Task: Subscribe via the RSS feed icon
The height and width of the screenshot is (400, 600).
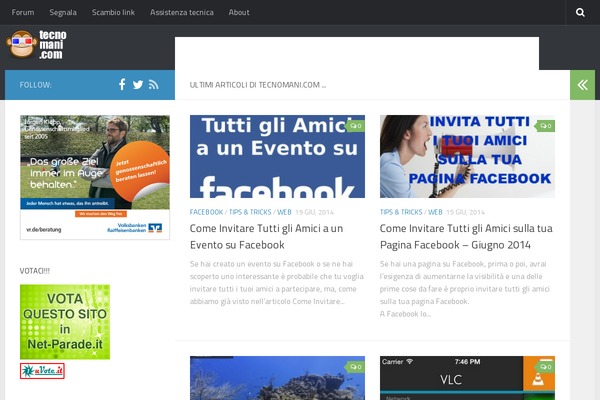Action: 153,85
